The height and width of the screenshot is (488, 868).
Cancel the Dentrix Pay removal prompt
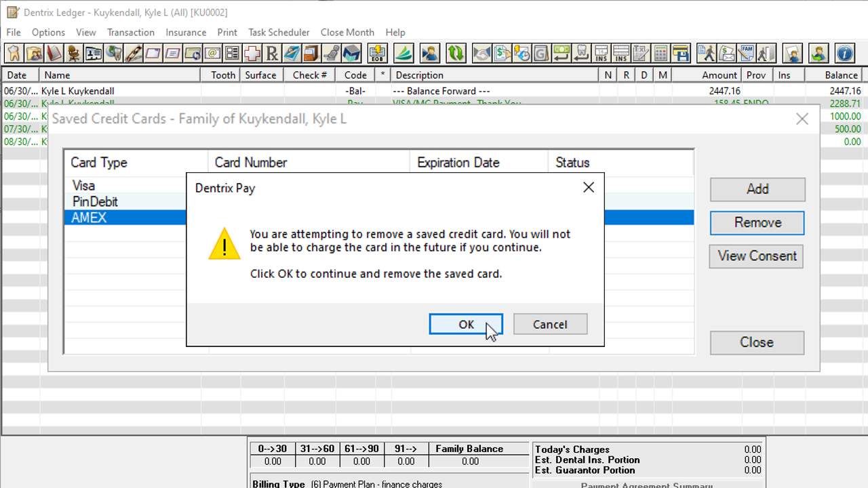tap(550, 325)
